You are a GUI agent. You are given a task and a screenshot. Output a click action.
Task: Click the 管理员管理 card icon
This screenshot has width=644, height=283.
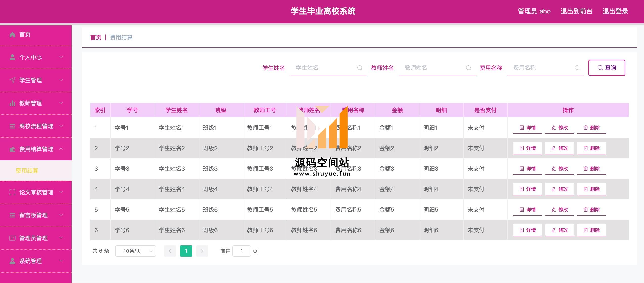(12, 238)
